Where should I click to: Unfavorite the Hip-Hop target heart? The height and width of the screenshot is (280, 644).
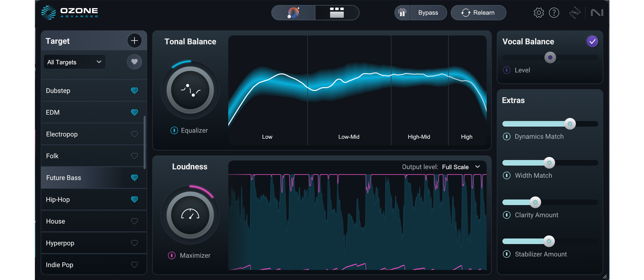[x=134, y=199]
